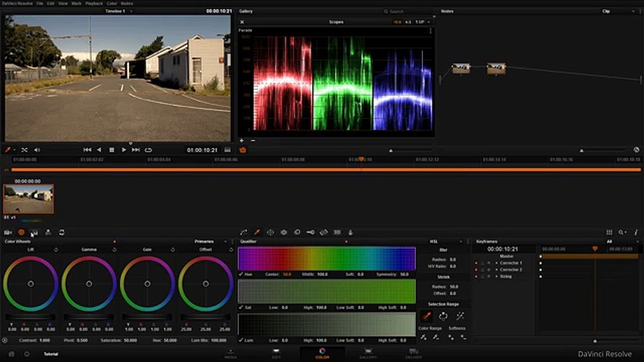The width and height of the screenshot is (644, 362).
Task: Click the Lift color wheel center
Action: [31, 284]
